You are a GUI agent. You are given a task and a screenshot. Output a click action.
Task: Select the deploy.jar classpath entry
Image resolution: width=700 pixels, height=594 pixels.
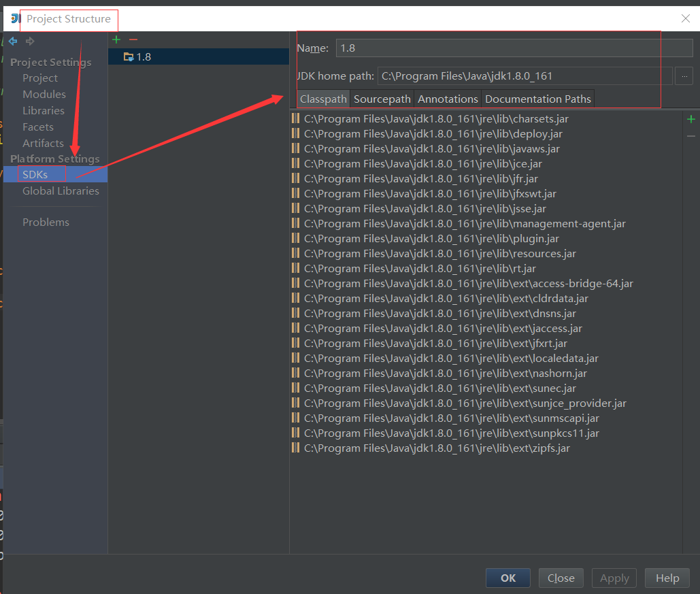tap(433, 134)
